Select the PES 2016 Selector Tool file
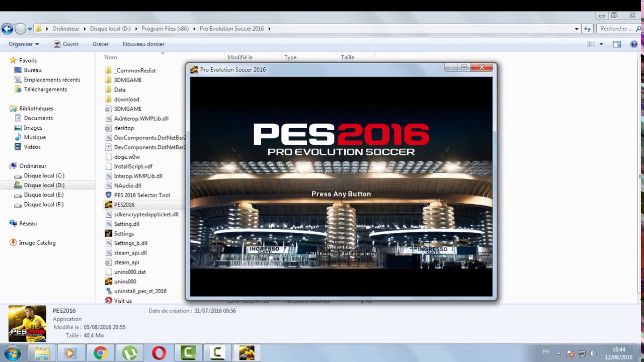The image size is (644, 362). (x=142, y=195)
